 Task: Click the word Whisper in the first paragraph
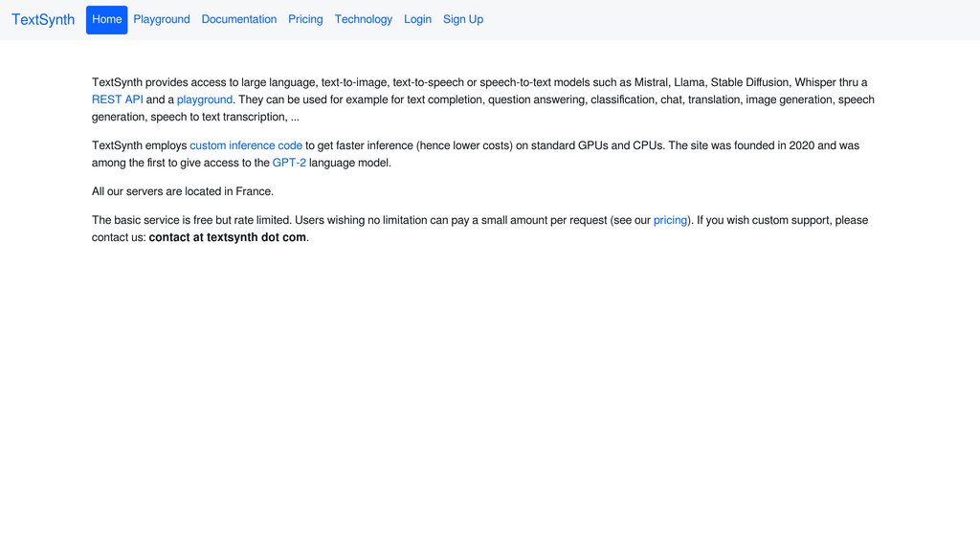point(815,82)
